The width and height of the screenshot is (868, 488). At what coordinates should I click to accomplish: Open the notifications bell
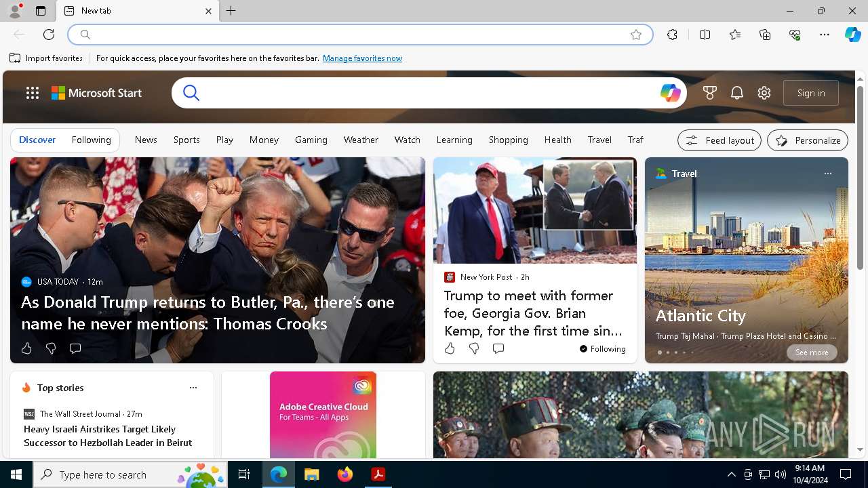[737, 93]
